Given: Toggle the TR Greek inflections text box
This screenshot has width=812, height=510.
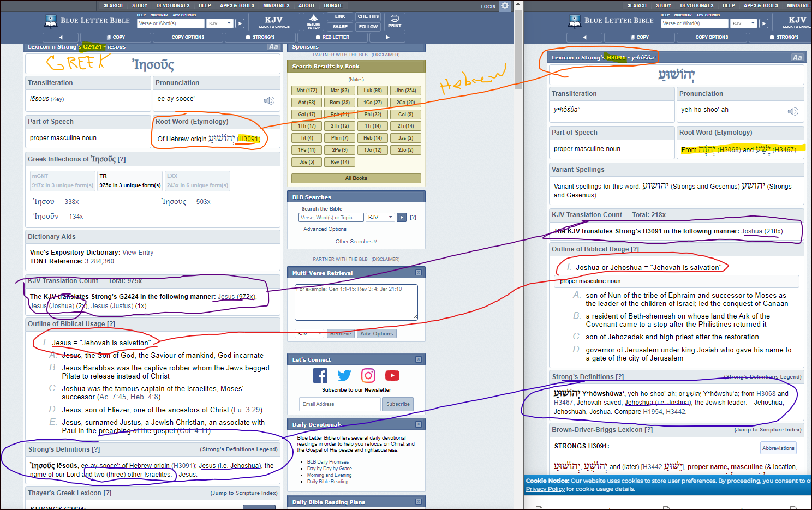Looking at the screenshot, I should [x=130, y=181].
